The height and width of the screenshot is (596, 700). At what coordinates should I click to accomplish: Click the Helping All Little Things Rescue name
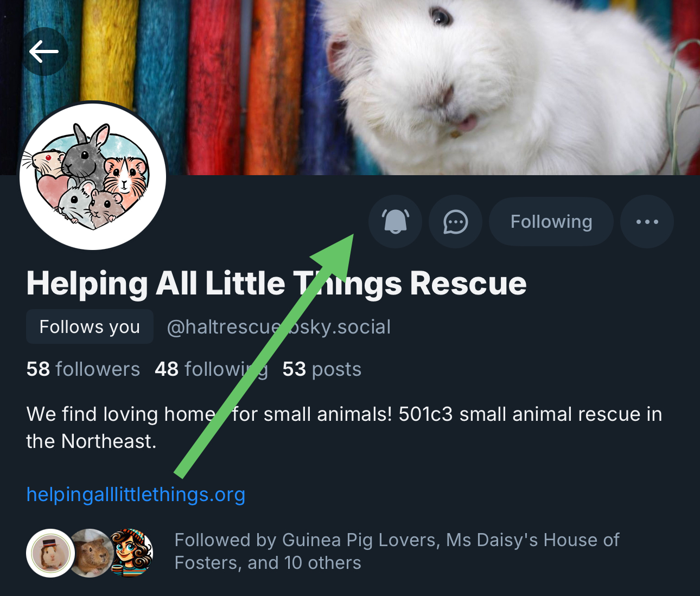point(276,284)
